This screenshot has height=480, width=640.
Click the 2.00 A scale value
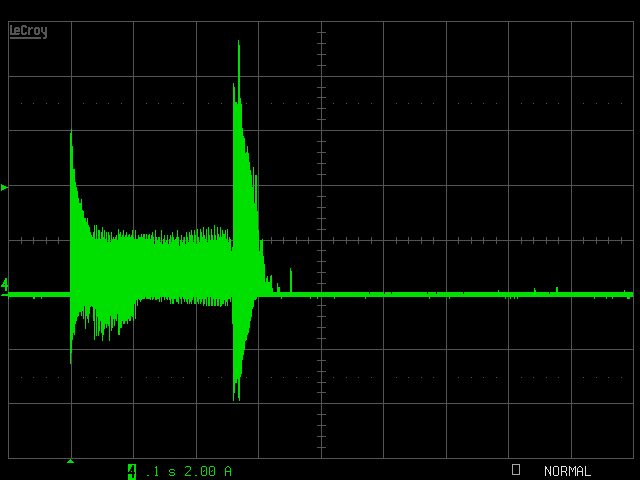click(x=208, y=471)
